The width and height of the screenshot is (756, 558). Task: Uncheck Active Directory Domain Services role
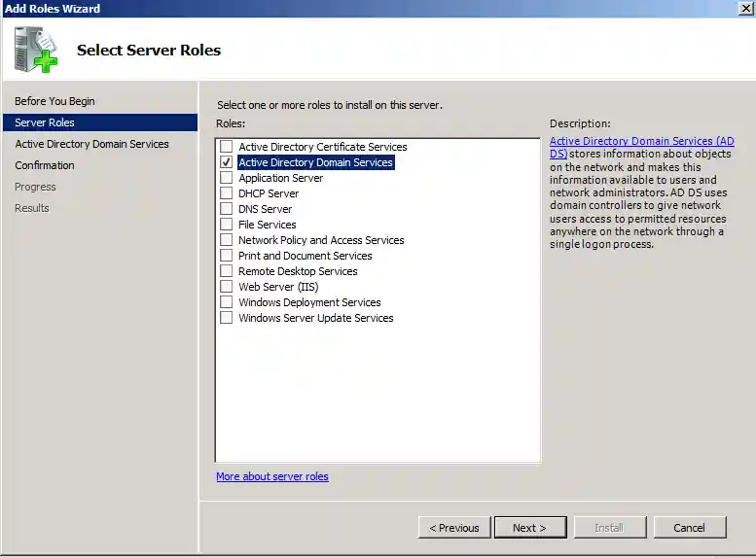[226, 162]
